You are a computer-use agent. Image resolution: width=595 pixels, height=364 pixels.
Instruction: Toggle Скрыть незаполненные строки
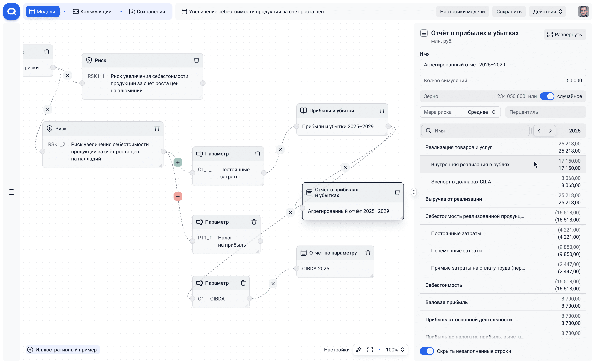(x=426, y=351)
